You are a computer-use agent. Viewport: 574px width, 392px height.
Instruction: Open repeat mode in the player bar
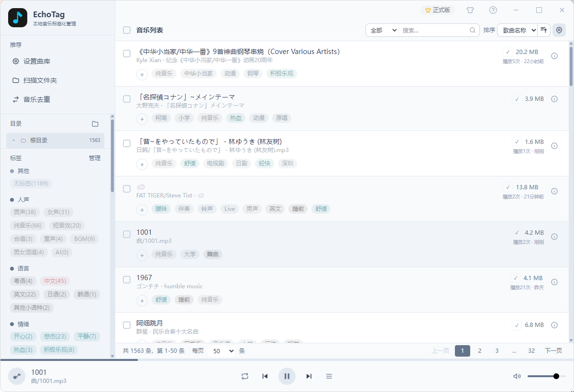tap(245, 376)
